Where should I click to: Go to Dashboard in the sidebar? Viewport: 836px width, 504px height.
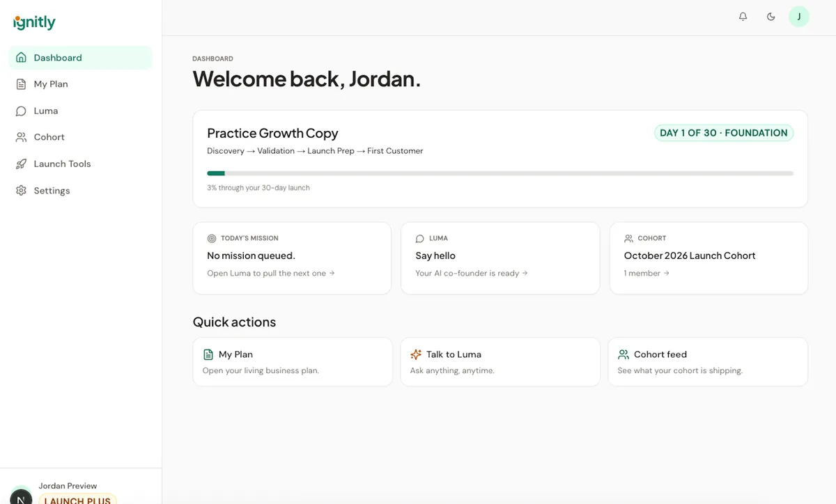[80, 58]
